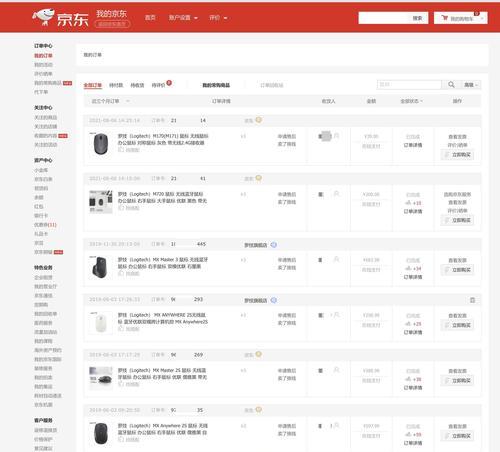Open chat bubble icon on the MX Anywhere 2S bottom order header
The width and height of the screenshot is (500, 452).
(258, 410)
